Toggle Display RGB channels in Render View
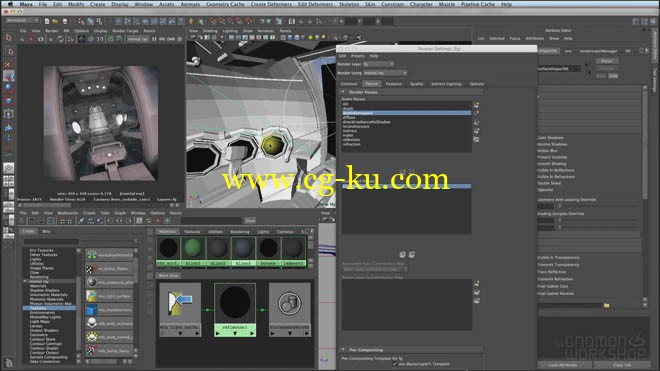This screenshot has height=371, width=660. point(81,39)
